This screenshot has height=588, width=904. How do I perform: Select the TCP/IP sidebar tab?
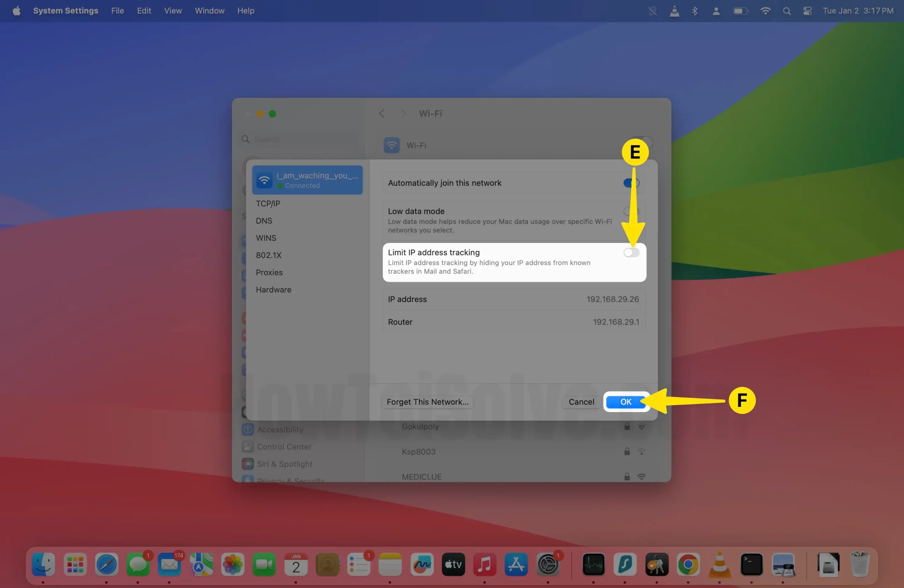(x=268, y=204)
